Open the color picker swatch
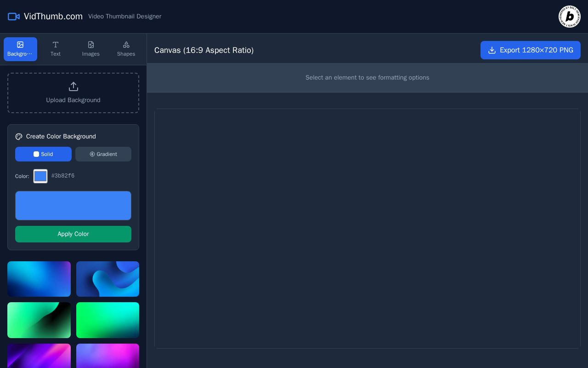The height and width of the screenshot is (368, 588). coord(40,176)
